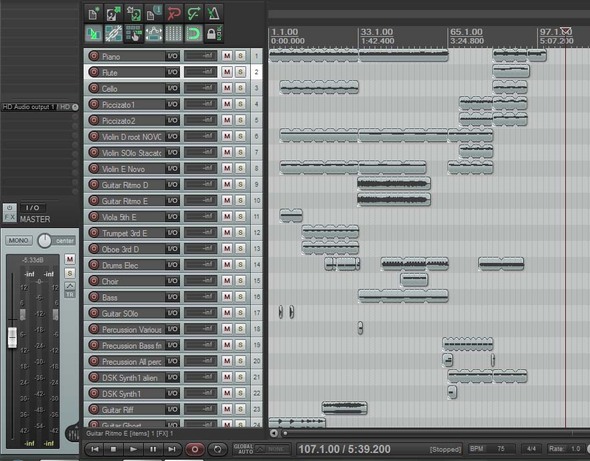This screenshot has height=461, width=590.
Task: Toggle snap magnet toolbar icon
Action: click(194, 34)
